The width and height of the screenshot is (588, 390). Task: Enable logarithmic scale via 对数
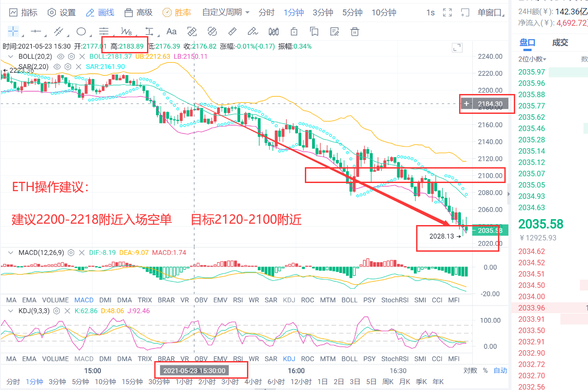(x=470, y=370)
